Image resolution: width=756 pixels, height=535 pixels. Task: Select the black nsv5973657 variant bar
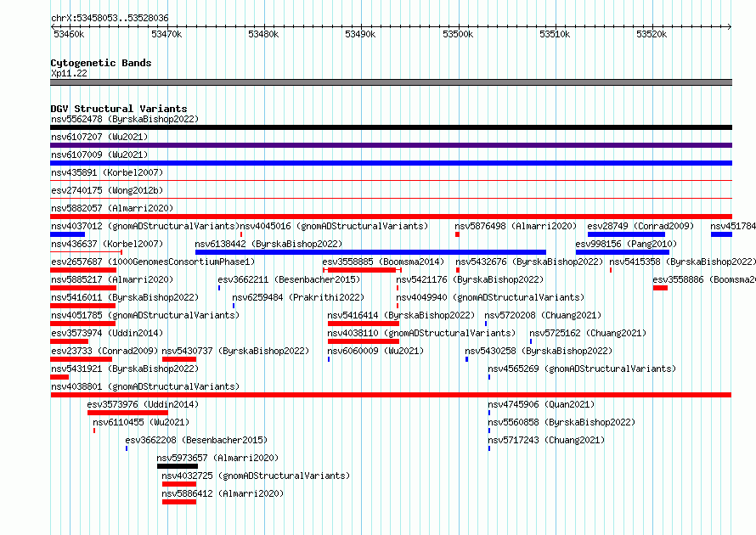point(178,466)
